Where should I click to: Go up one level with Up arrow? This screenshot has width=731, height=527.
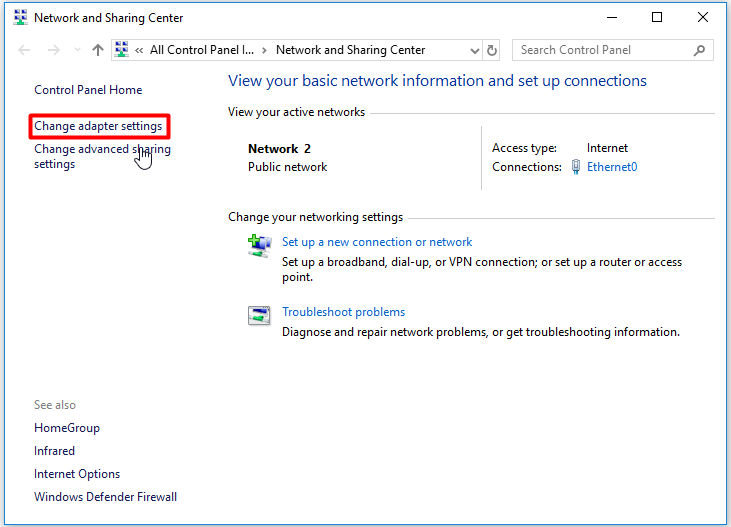[97, 50]
